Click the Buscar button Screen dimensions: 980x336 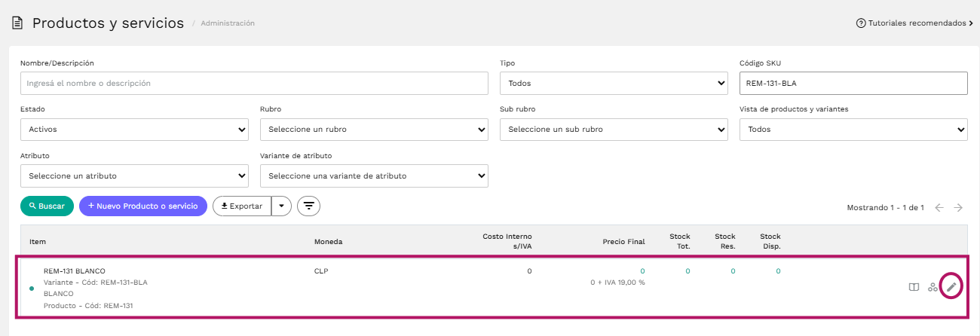[x=47, y=206]
